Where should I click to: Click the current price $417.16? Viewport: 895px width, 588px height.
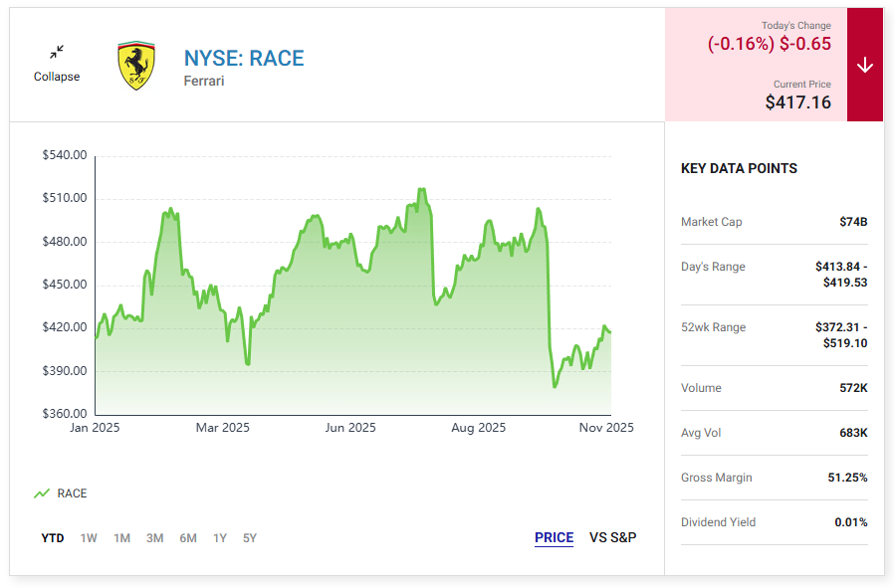coord(798,102)
